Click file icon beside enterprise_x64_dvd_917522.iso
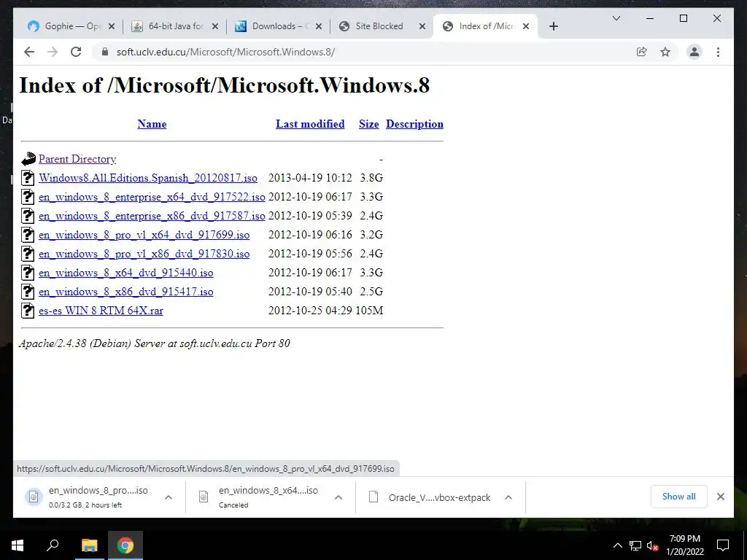The height and width of the screenshot is (560, 747). point(28,197)
